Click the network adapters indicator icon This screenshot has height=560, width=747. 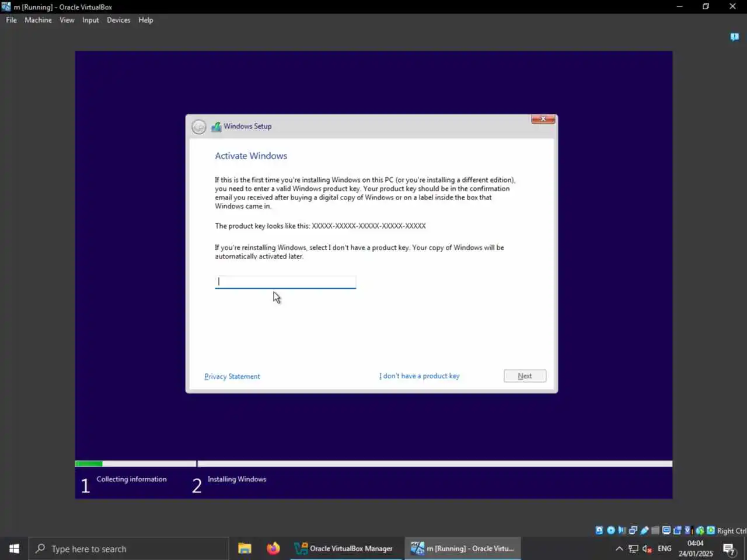(x=633, y=530)
